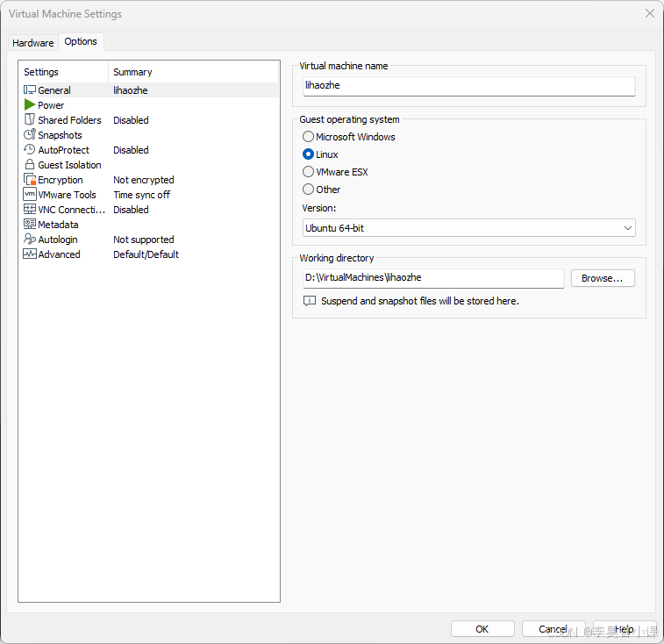The width and height of the screenshot is (664, 644).
Task: Click the 'Not supported' summary value
Action: (x=144, y=240)
